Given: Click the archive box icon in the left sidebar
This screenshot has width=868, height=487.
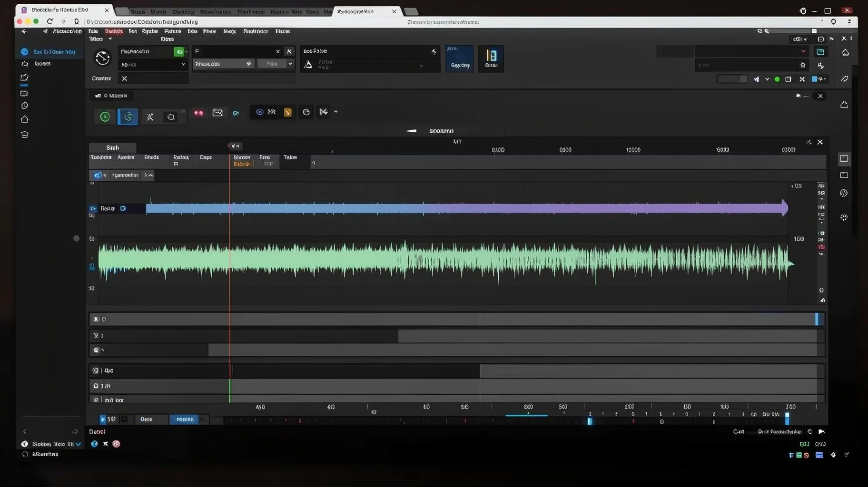Looking at the screenshot, I should (x=24, y=135).
